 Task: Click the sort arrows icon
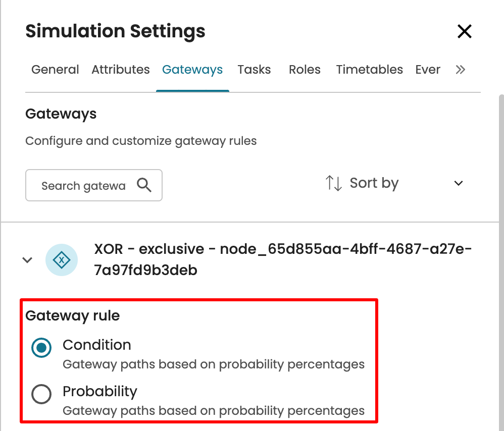click(x=334, y=183)
